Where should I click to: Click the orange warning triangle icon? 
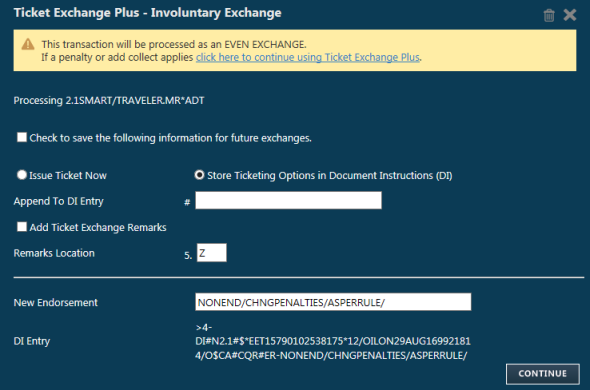coord(28,44)
